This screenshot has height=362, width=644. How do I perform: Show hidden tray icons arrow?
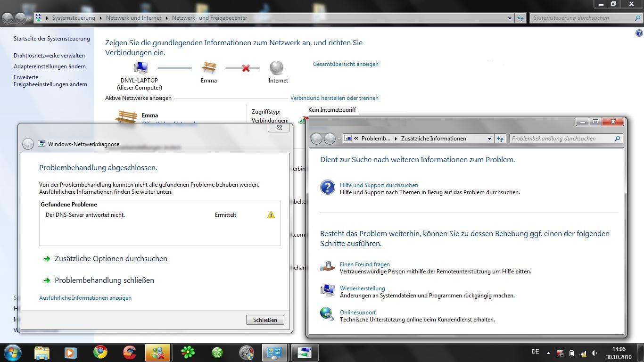[x=548, y=353]
